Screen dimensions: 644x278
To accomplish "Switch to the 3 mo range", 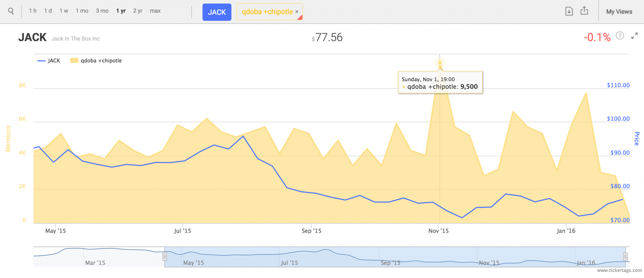I will pyautogui.click(x=102, y=11).
